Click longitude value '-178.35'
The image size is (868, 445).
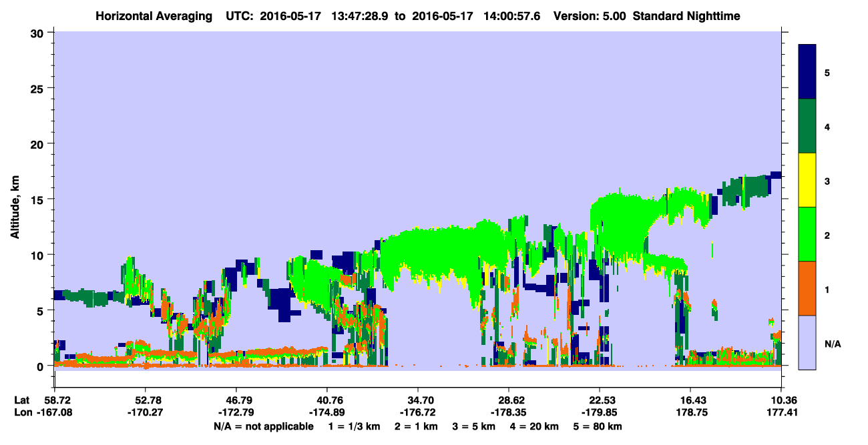pyautogui.click(x=509, y=412)
